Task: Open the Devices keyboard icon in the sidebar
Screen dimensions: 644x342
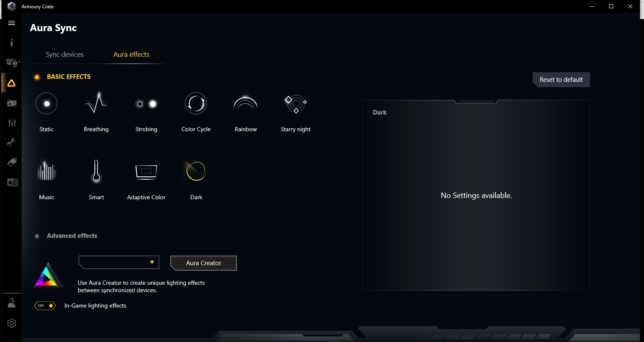Action: point(12,63)
